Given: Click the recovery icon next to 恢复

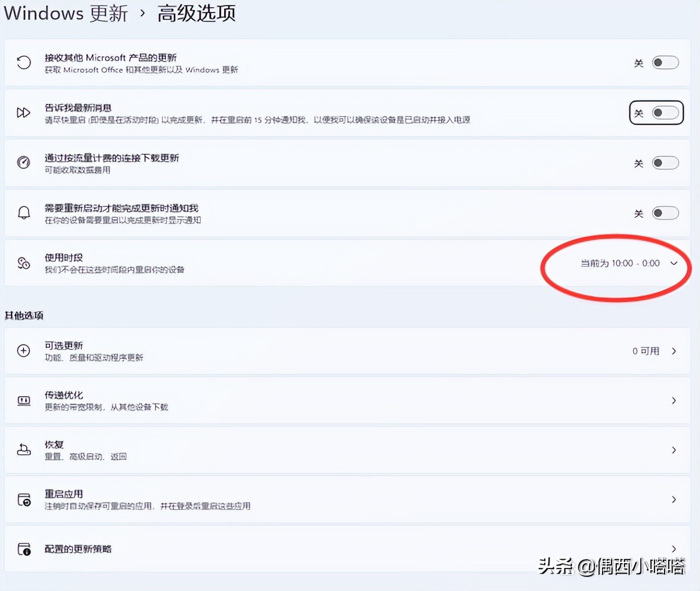Looking at the screenshot, I should coord(24,450).
